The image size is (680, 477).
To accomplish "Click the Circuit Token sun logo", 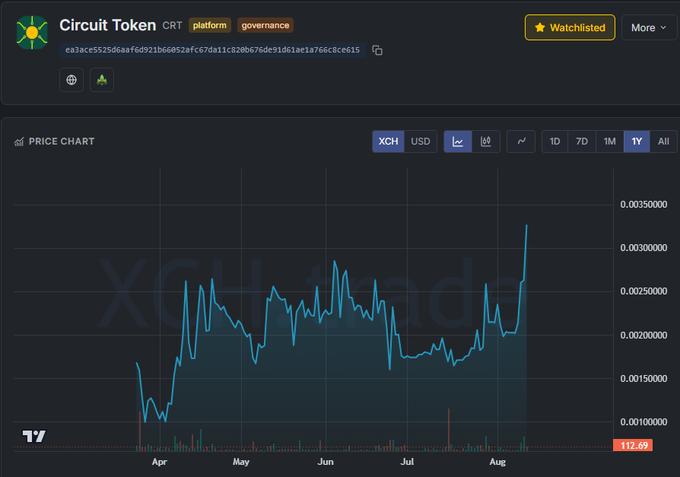I will click(32, 33).
